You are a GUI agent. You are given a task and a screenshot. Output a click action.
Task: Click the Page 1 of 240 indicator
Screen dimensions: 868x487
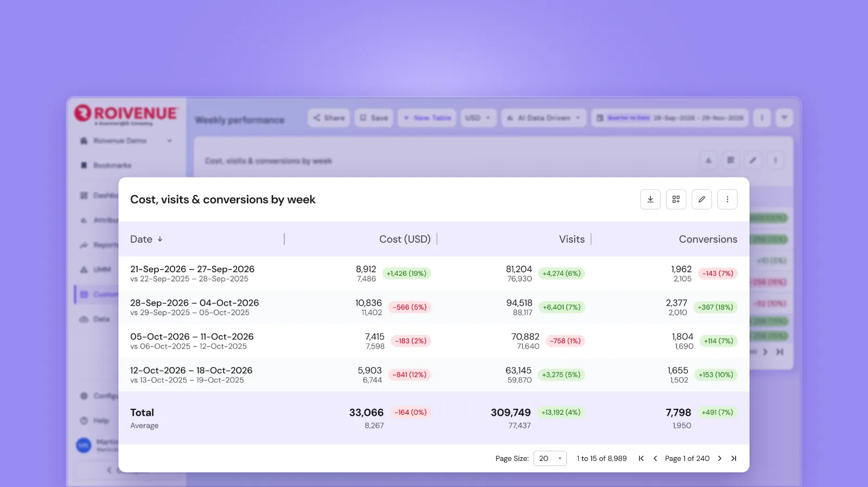tap(687, 458)
